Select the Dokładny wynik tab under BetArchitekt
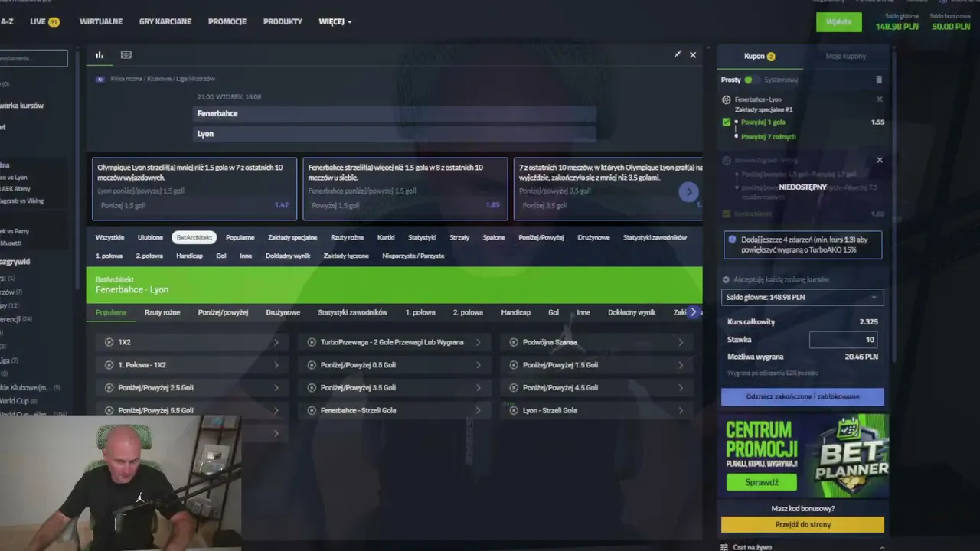 [632, 312]
